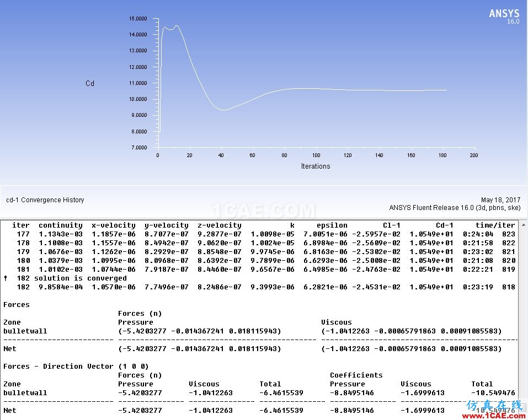
Task: Click bulletwall total coefficient -10.549476
Action: tap(493, 393)
